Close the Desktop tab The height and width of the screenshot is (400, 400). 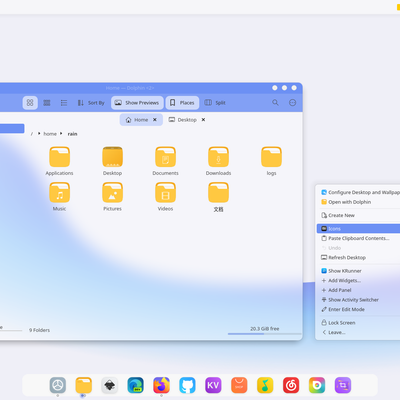203,120
